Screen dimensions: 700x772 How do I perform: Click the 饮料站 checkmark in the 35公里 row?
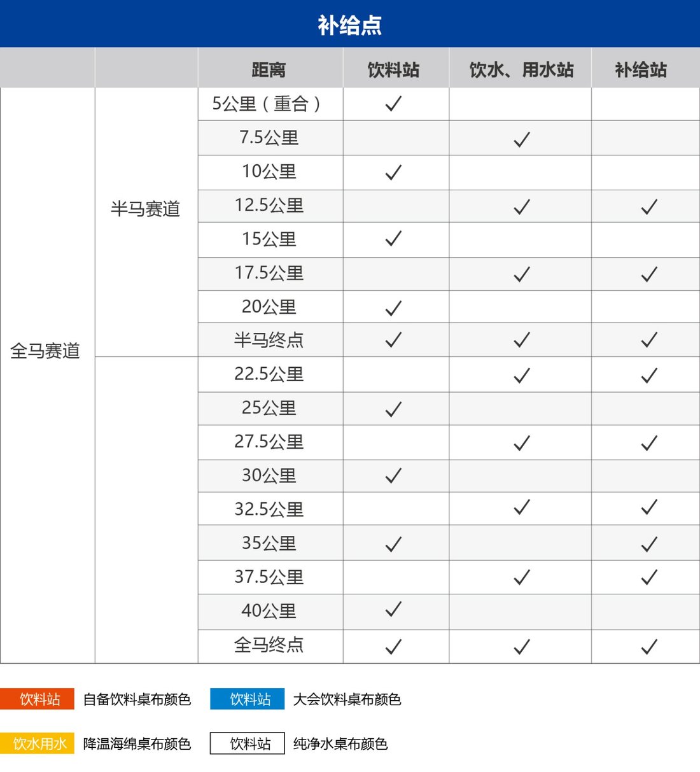tap(394, 544)
